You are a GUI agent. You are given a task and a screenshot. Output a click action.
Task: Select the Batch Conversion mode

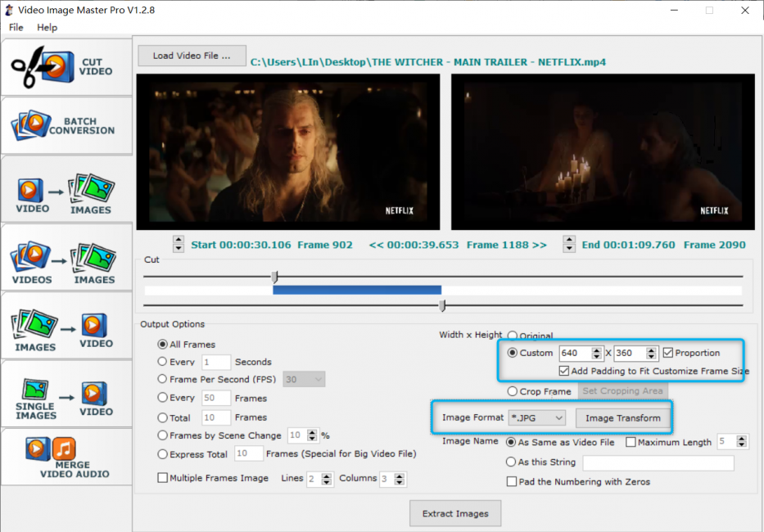[66, 125]
